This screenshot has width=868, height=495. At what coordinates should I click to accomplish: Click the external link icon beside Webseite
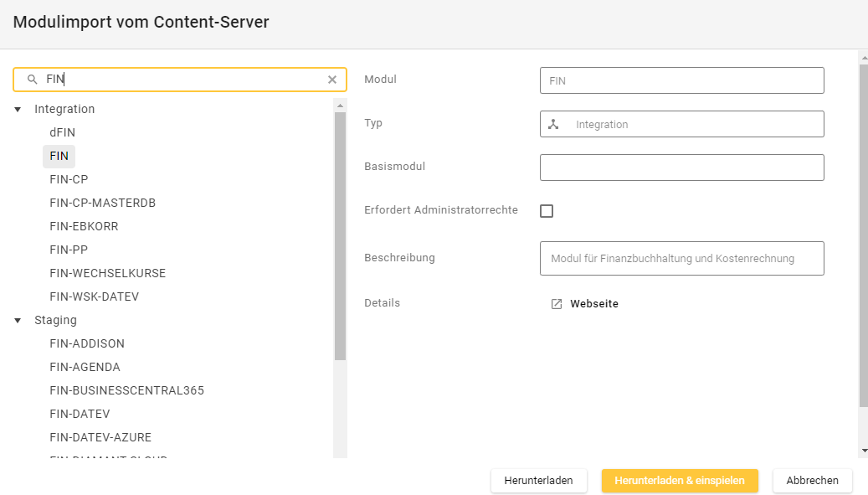pos(557,304)
